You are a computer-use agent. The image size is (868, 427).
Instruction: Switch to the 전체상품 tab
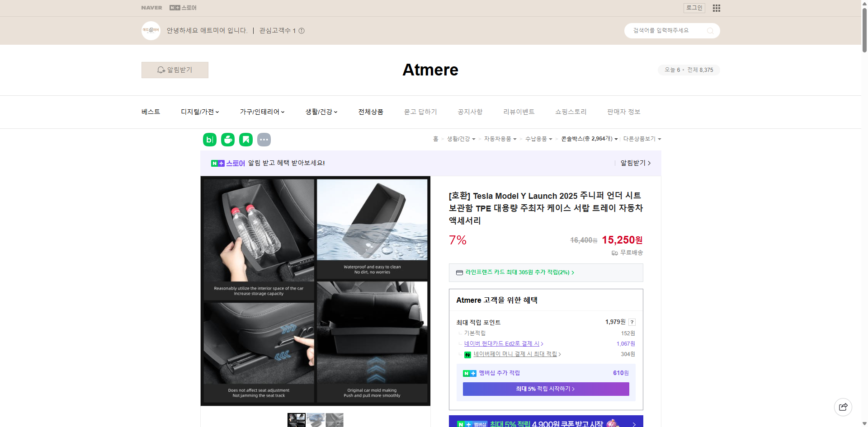click(370, 112)
